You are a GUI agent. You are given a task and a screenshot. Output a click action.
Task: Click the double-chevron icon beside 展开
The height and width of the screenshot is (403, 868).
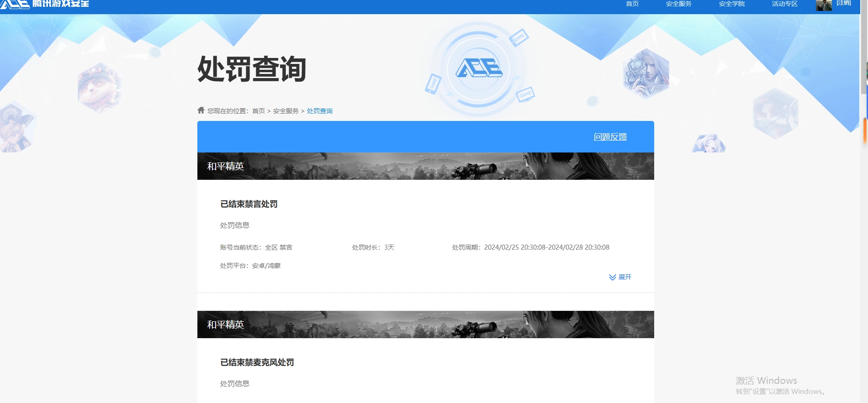point(613,277)
